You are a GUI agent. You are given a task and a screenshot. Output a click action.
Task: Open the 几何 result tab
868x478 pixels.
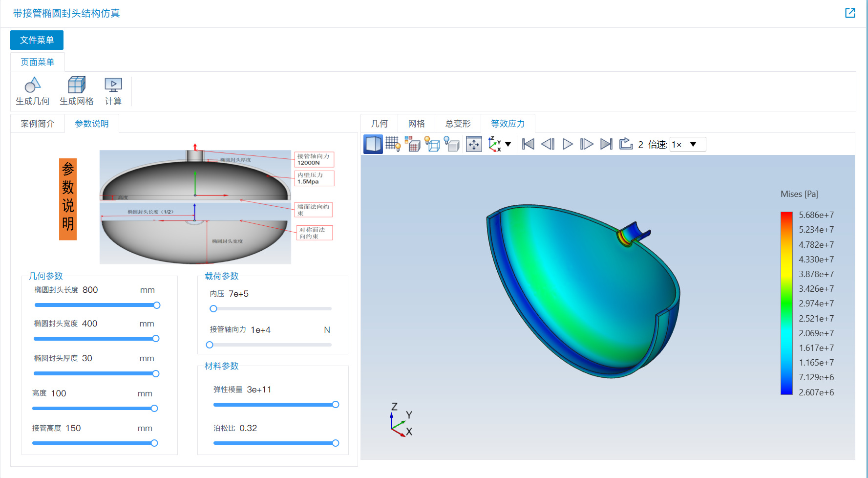(x=380, y=124)
